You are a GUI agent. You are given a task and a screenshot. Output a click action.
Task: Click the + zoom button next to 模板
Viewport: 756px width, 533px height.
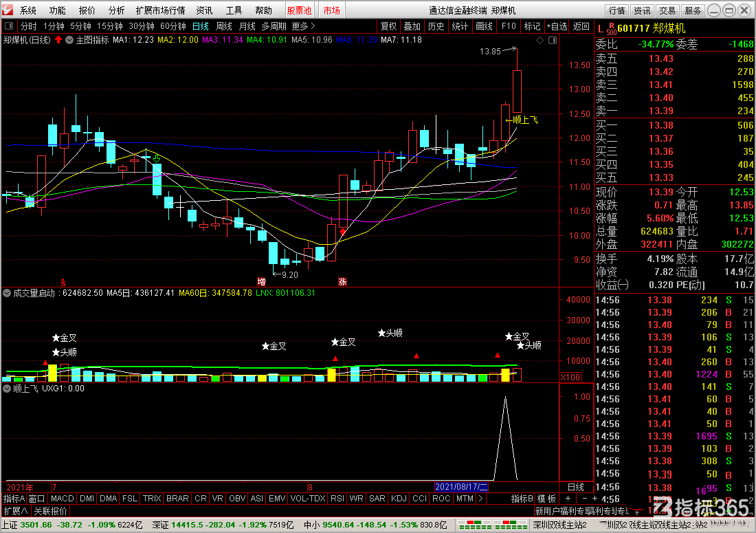coord(568,499)
